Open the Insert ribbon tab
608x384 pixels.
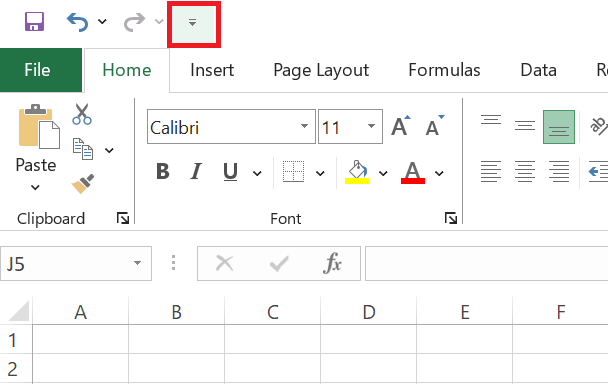pyautogui.click(x=212, y=70)
